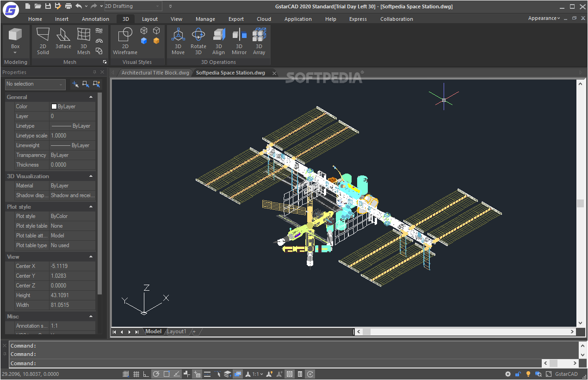Image resolution: width=588 pixels, height=380 pixels.
Task: Collapse the Misc properties section
Action: [x=91, y=317]
